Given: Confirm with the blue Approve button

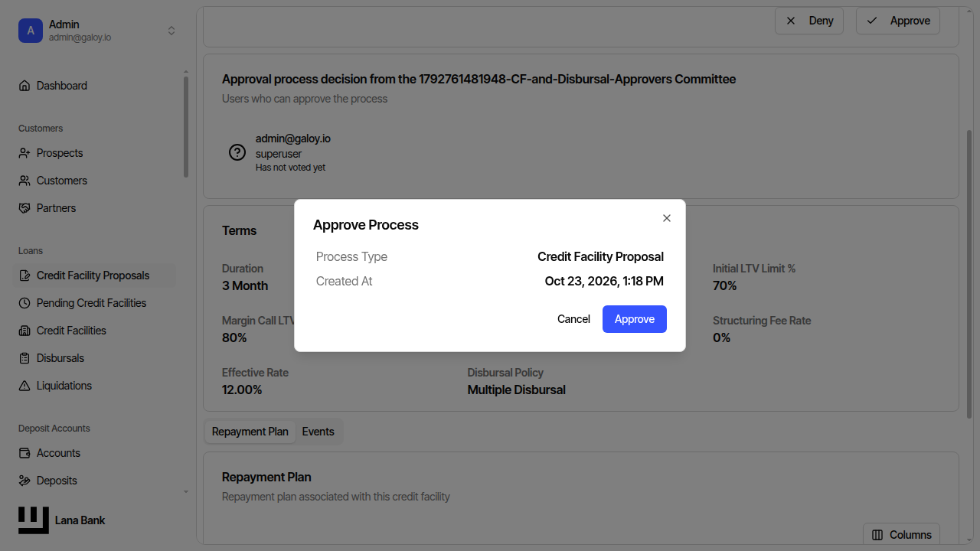Looking at the screenshot, I should pos(635,319).
